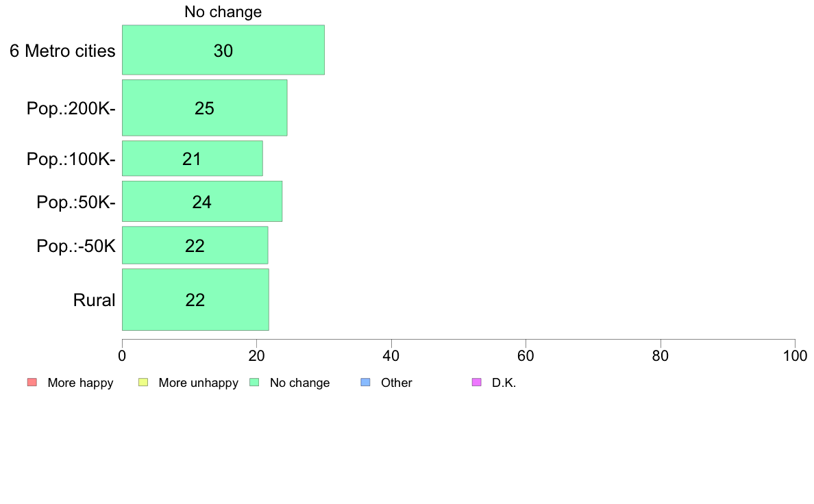Click the 40 tick on the x-axis

coord(391,355)
